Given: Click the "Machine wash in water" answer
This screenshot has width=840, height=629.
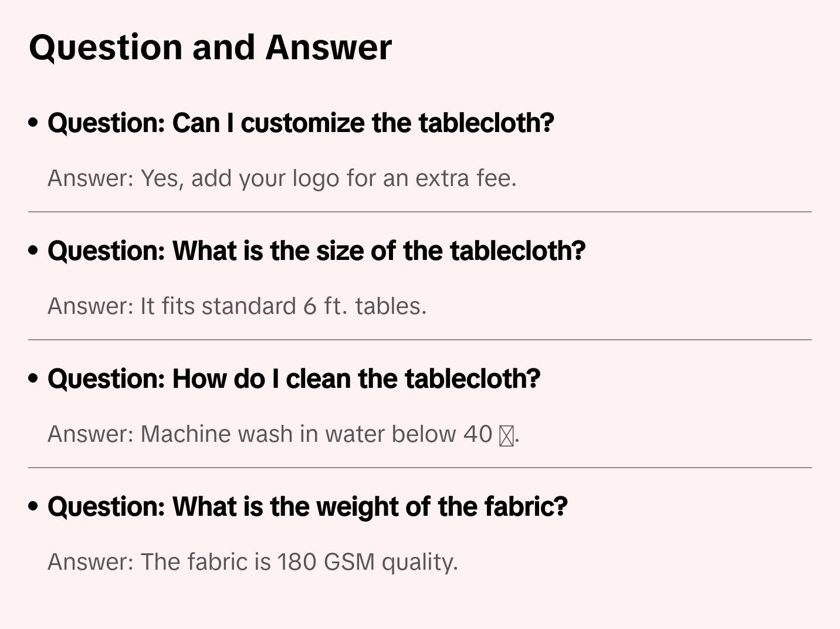Looking at the screenshot, I should pyautogui.click(x=283, y=434).
